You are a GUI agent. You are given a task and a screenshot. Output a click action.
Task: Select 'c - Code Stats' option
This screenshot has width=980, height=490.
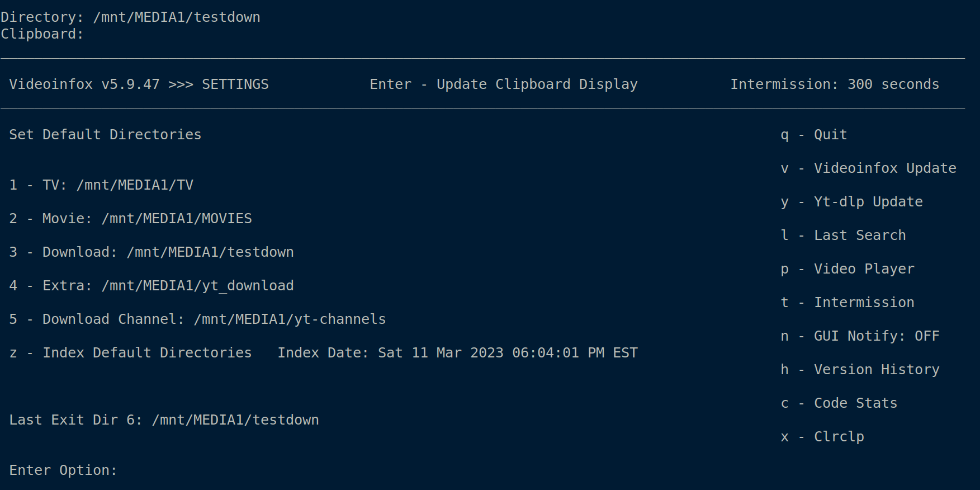point(839,403)
